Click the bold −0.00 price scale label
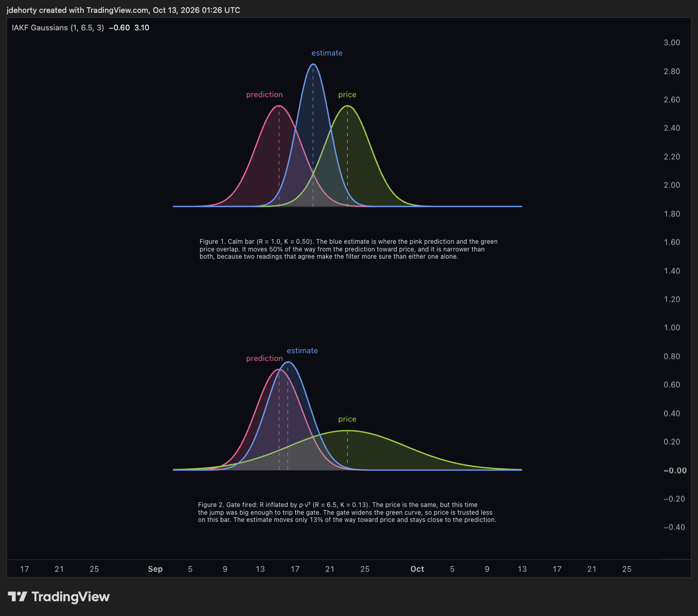The height and width of the screenshot is (616, 698). 675,470
